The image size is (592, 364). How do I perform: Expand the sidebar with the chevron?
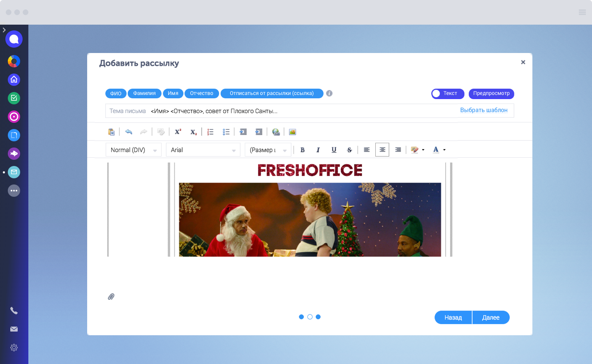[4, 30]
